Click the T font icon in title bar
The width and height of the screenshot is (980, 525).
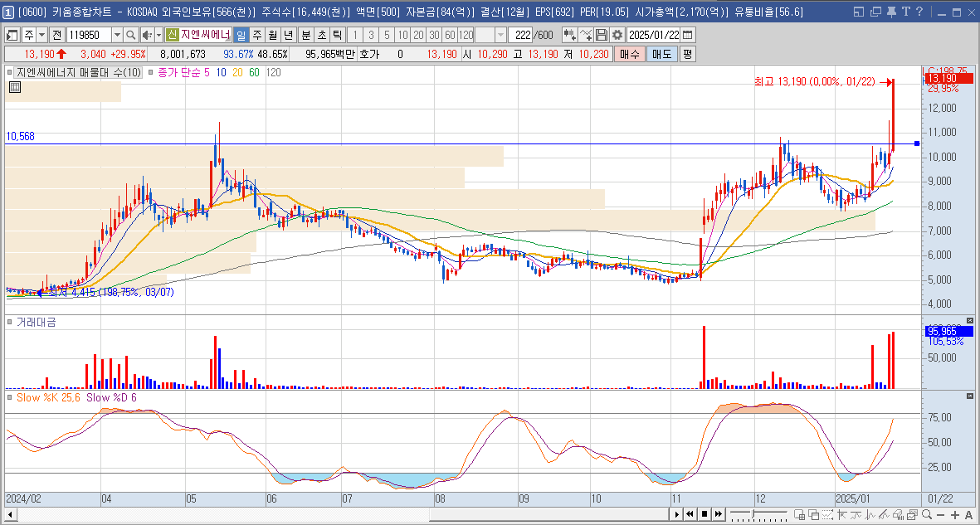click(x=905, y=12)
